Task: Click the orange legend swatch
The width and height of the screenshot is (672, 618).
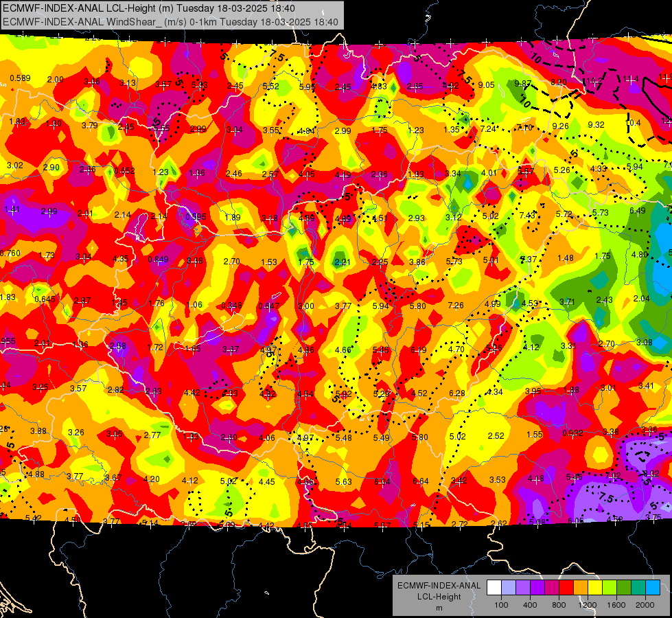Action: (580, 588)
